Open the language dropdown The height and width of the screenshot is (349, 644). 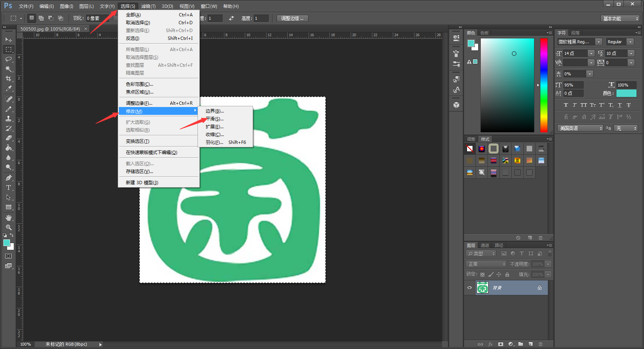pyautogui.click(x=580, y=128)
